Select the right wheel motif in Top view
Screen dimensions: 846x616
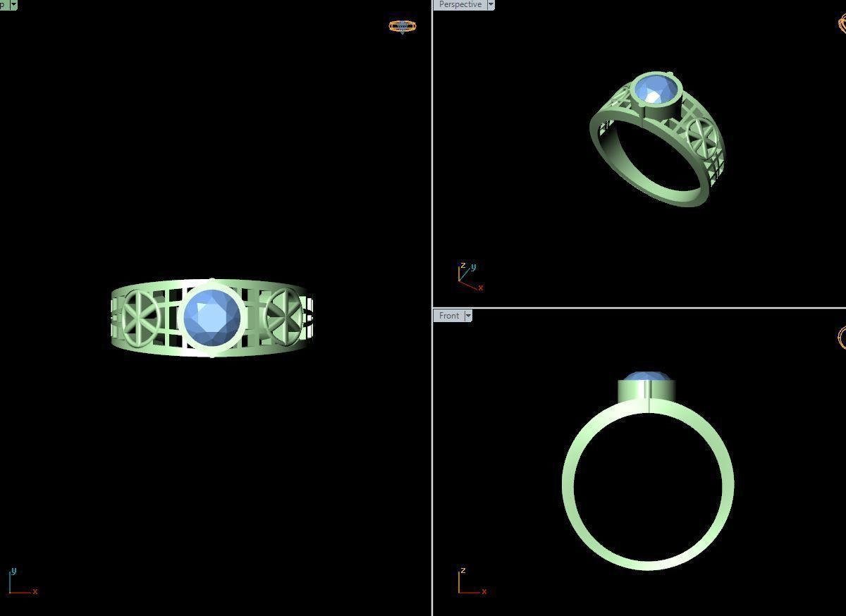[284, 316]
